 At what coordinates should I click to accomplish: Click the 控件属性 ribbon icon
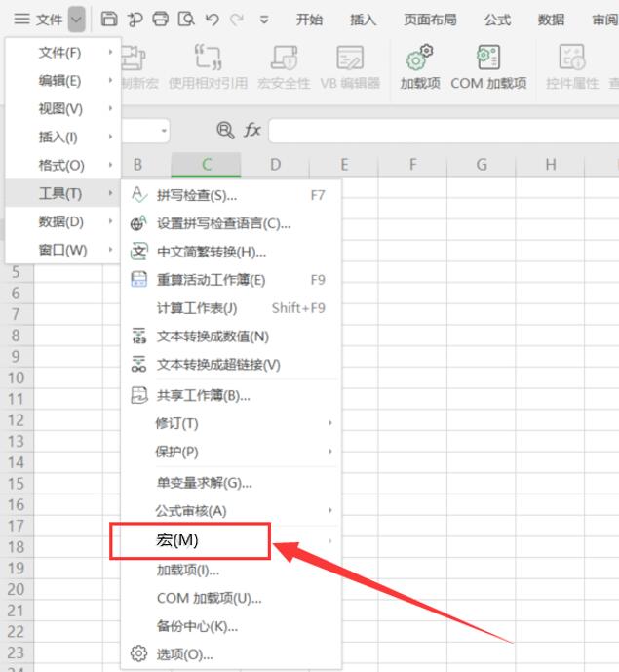[572, 57]
